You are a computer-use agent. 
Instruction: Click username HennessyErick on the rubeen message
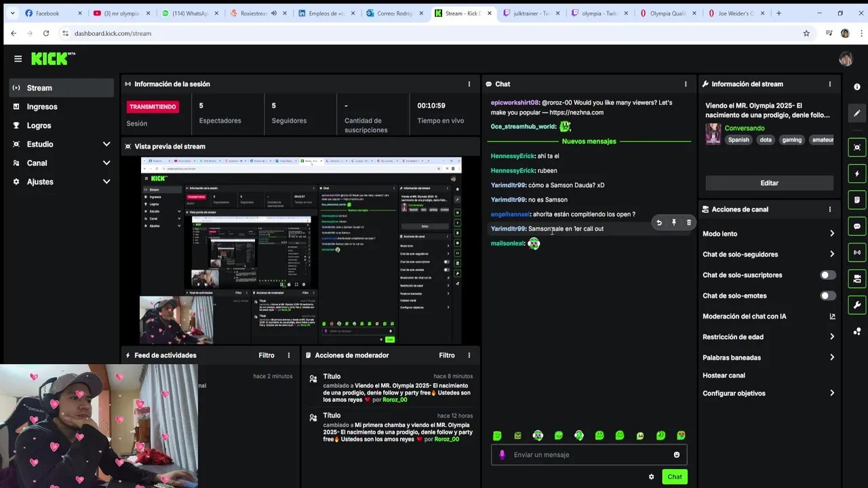pyautogui.click(x=513, y=171)
